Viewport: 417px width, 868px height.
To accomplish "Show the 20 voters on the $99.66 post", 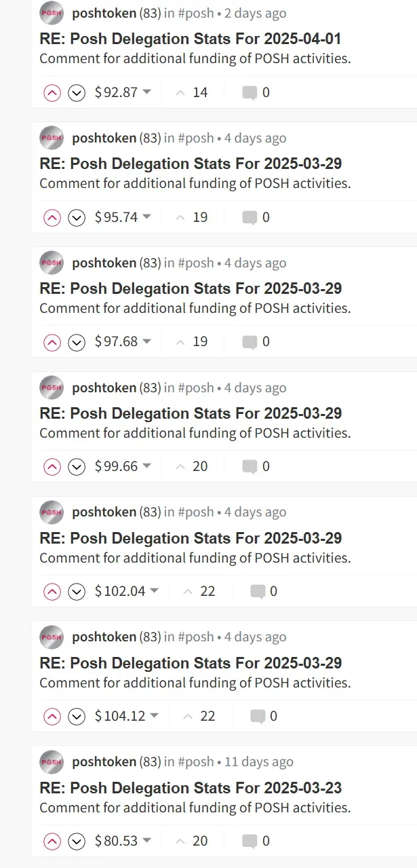I will tap(192, 466).
